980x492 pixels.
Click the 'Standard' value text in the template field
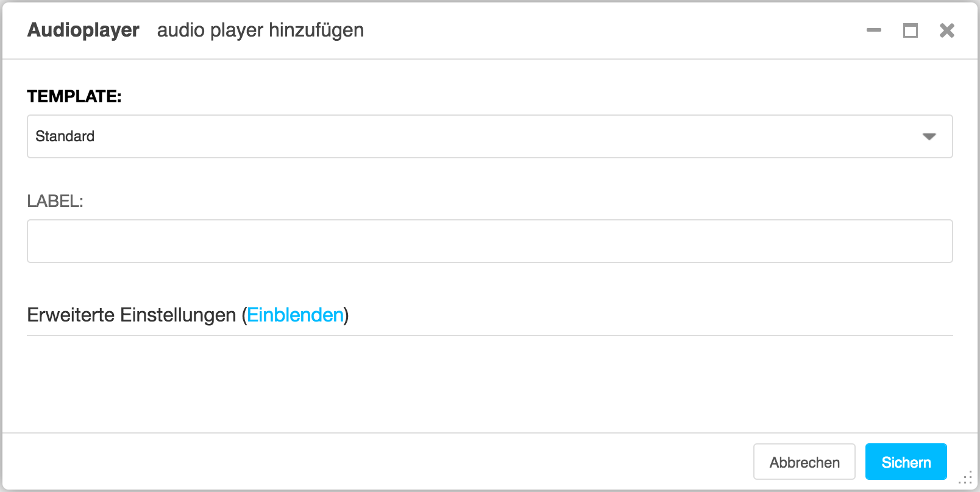point(65,136)
